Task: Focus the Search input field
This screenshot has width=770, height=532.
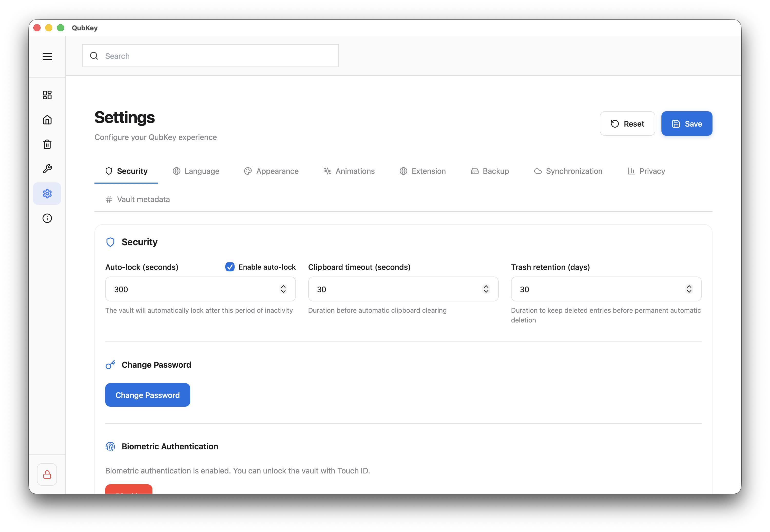Action: pyautogui.click(x=210, y=56)
